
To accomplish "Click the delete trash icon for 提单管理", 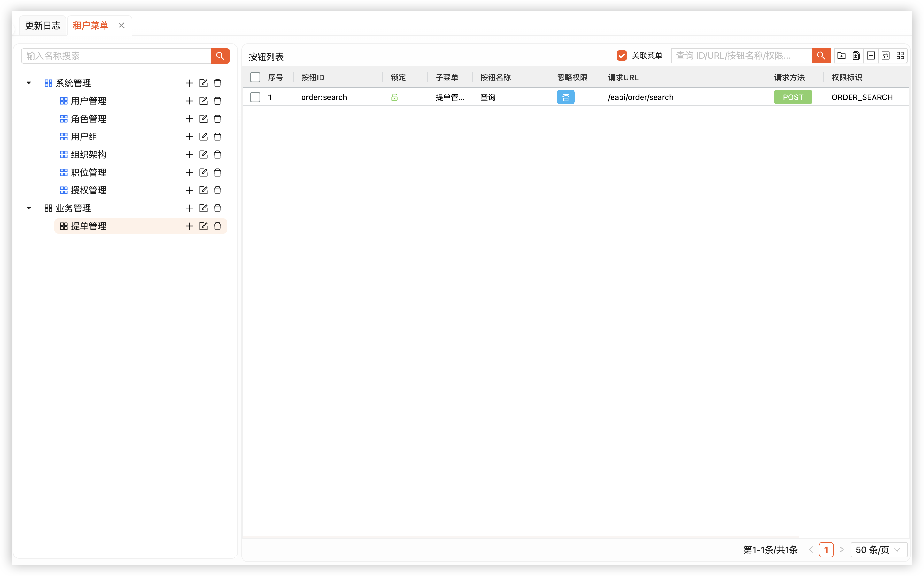I will pos(218,226).
